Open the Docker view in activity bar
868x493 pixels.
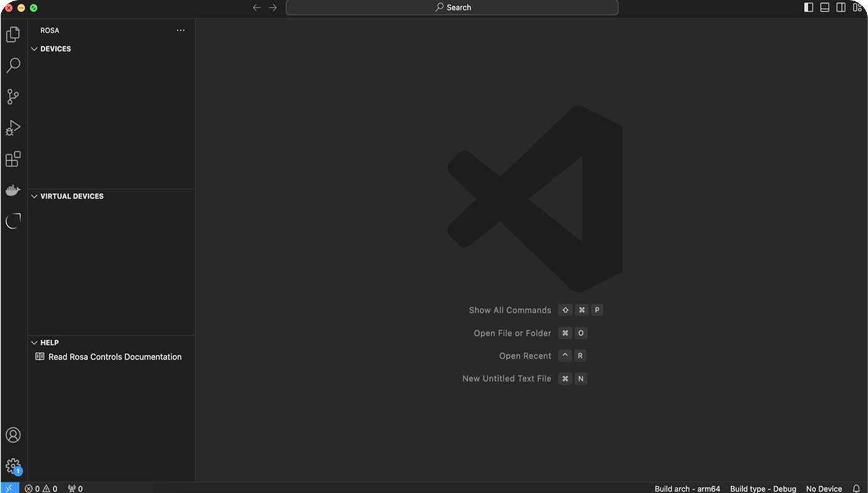[13, 190]
